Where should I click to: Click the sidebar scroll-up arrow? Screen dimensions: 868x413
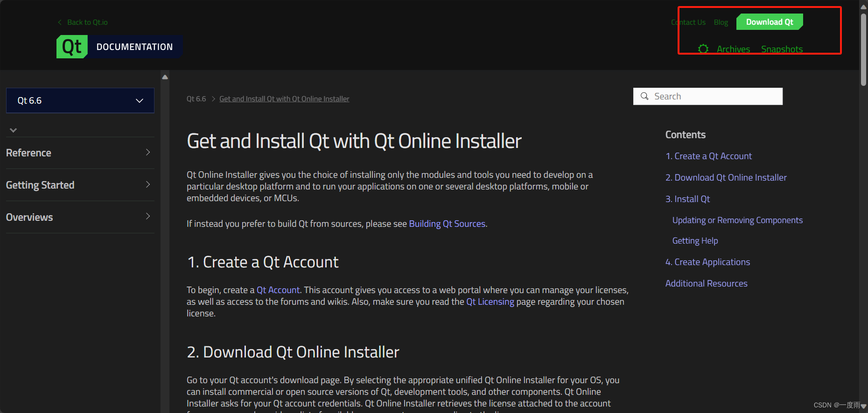tap(165, 77)
